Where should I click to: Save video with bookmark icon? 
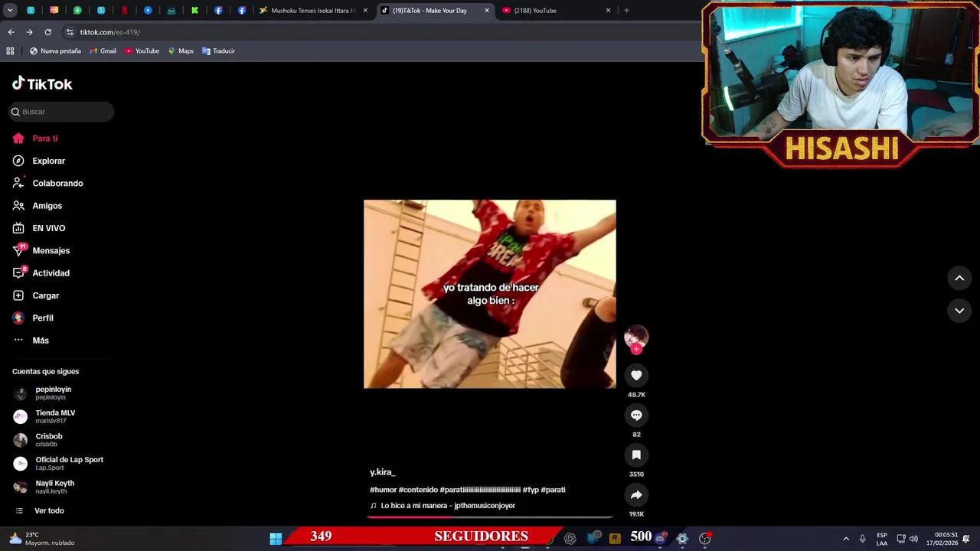coord(636,455)
